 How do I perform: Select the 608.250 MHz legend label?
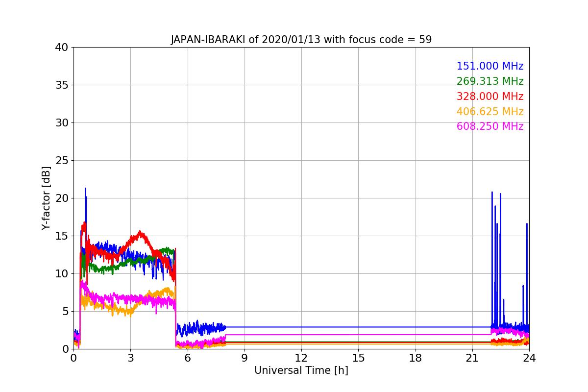pos(490,126)
